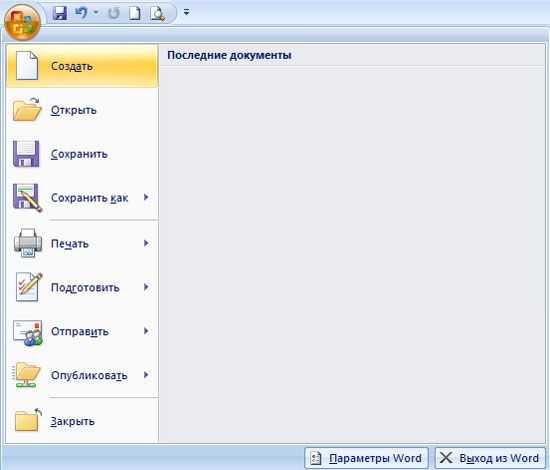Image resolution: width=550 pixels, height=470 pixels.
Task: Click the envelope with people icon for Отправить
Action: point(28,333)
